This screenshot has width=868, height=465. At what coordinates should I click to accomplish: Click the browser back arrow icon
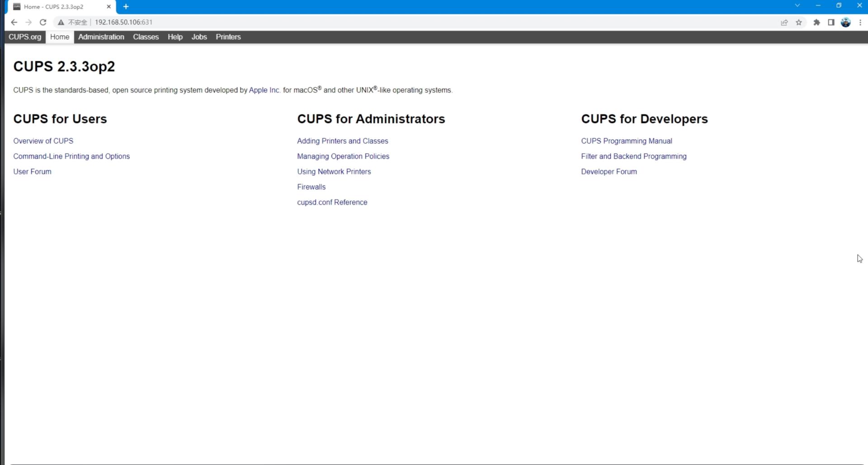(14, 22)
